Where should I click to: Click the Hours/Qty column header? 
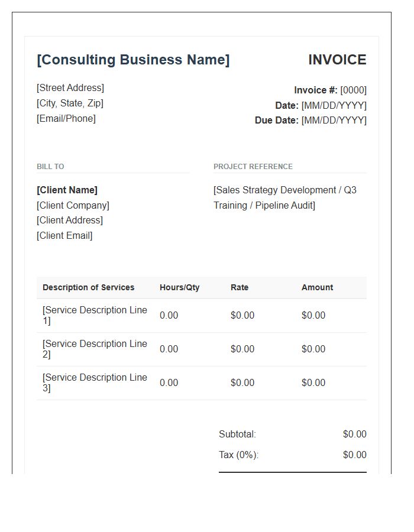[x=180, y=287]
